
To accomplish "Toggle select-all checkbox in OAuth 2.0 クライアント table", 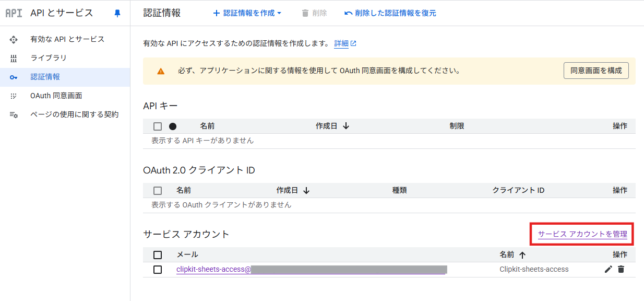I will pos(158,191).
